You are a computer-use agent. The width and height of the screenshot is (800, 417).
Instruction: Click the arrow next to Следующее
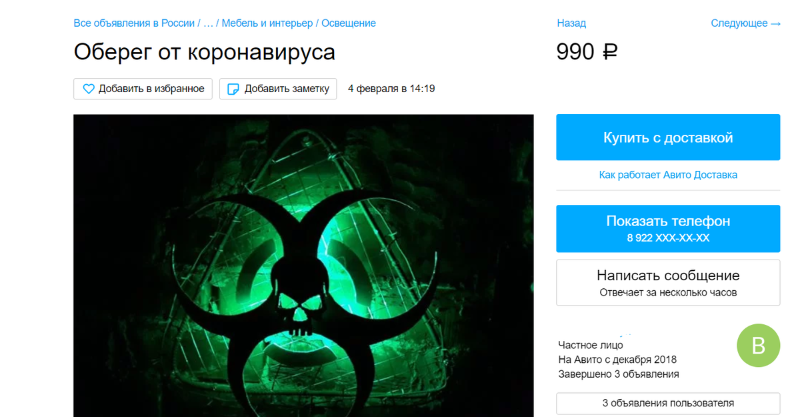pos(776,24)
